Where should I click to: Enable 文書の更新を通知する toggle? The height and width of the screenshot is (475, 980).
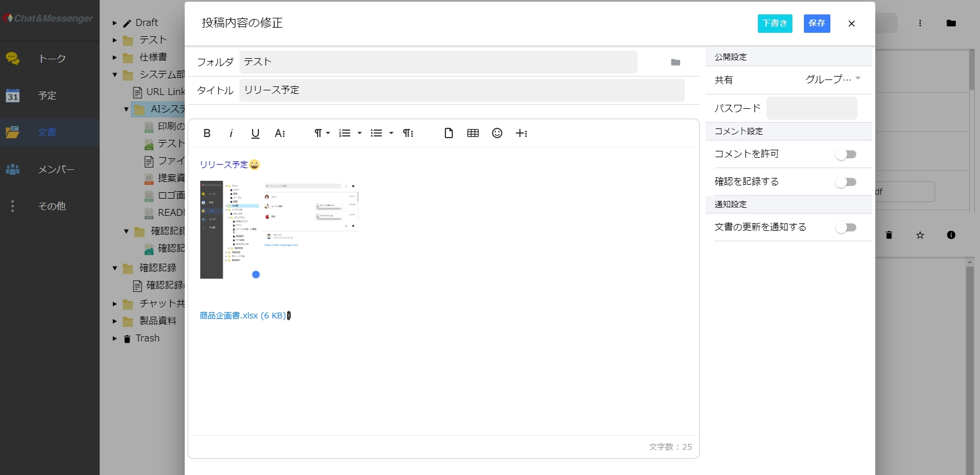(x=846, y=227)
